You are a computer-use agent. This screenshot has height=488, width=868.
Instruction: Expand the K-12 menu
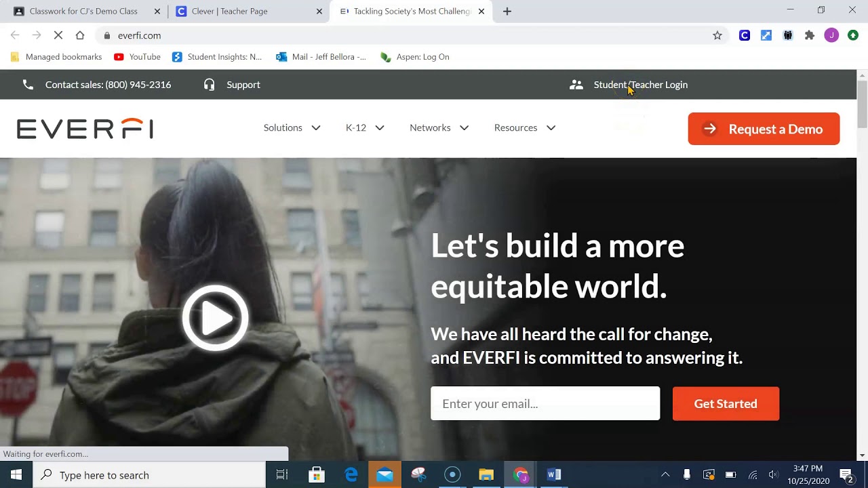click(x=365, y=127)
